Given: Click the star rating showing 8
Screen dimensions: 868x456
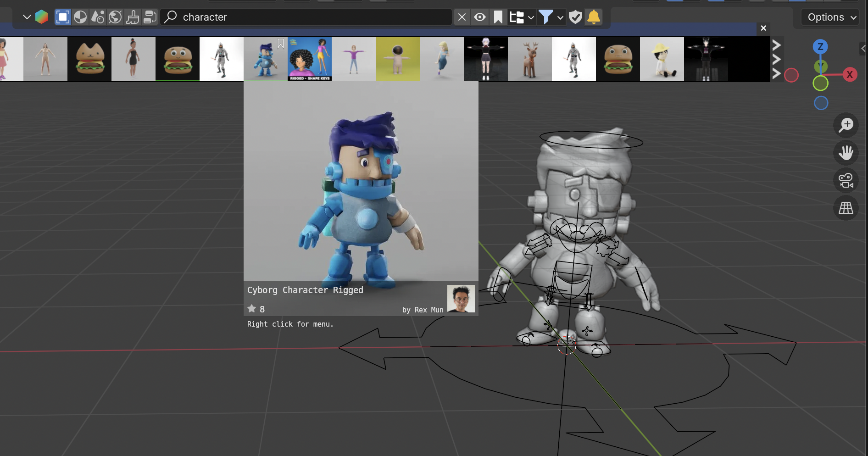Looking at the screenshot, I should 256,309.
